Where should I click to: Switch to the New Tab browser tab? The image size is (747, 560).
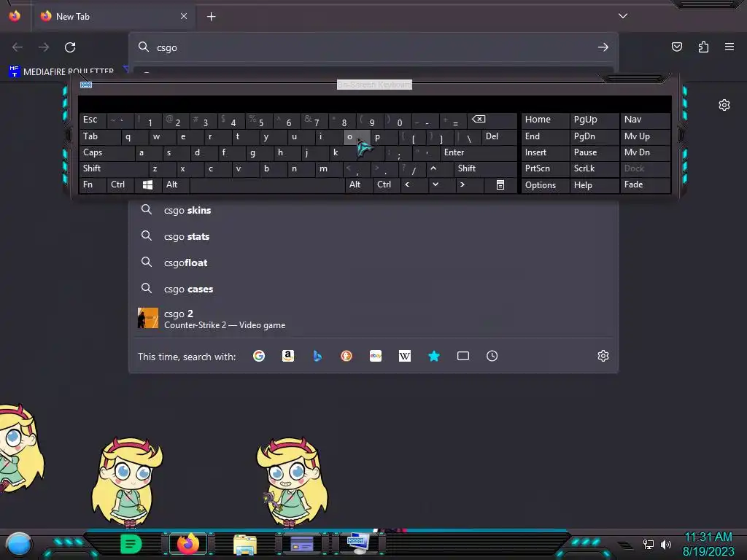pos(113,17)
